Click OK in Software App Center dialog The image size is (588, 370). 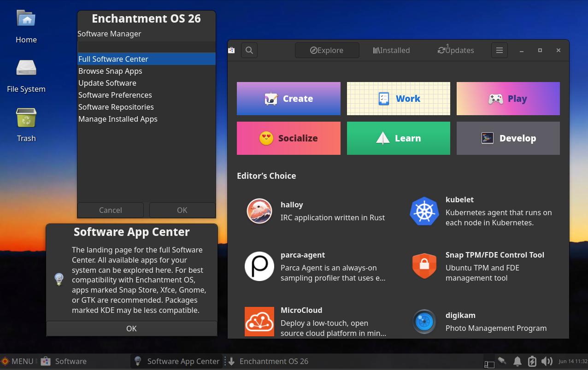pos(131,329)
